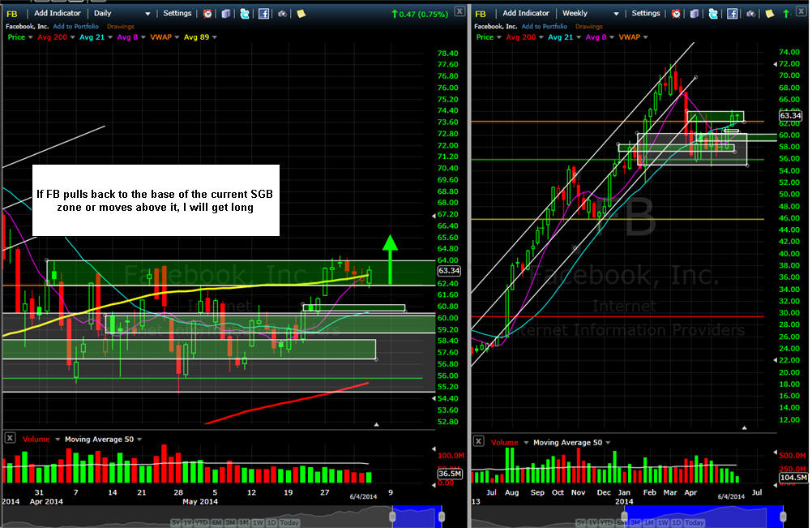Viewport: 812px width, 528px height.
Task: Expand Avg 200 options in Daily chart
Action: pyautogui.click(x=72, y=37)
